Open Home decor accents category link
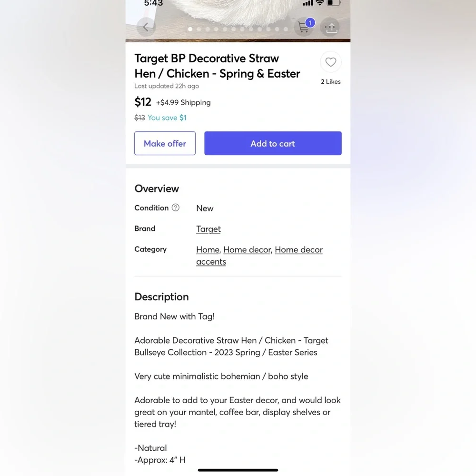Viewport: 476px width, 476px height. tap(259, 256)
